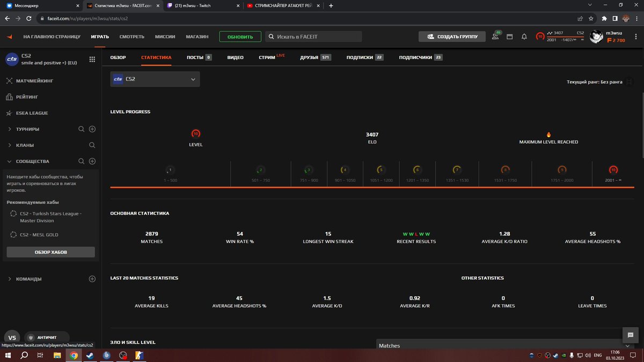This screenshot has height=362, width=644.
Task: Click the level 8 progress marker
Action: pyautogui.click(x=505, y=170)
